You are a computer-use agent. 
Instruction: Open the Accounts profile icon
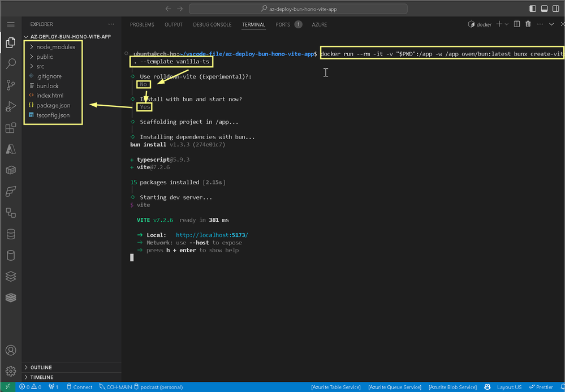[11, 350]
